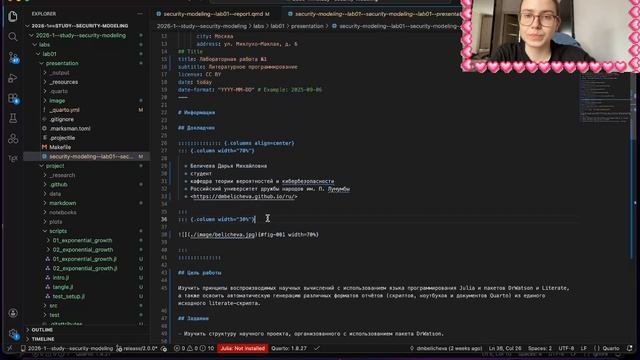The image size is (640, 360).
Task: Open the Julia three-circles view icon
Action: (x=13, y=139)
